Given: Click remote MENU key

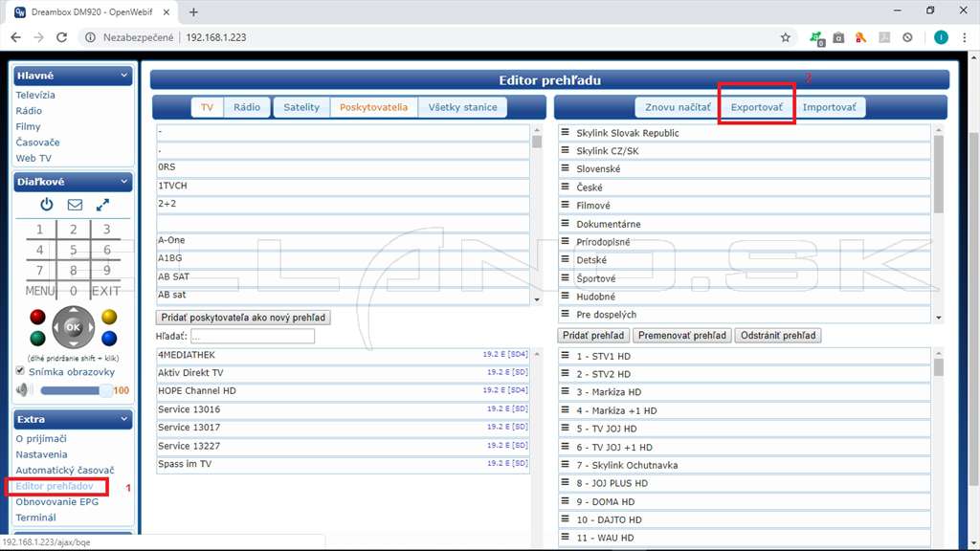Looking at the screenshot, I should [40, 291].
